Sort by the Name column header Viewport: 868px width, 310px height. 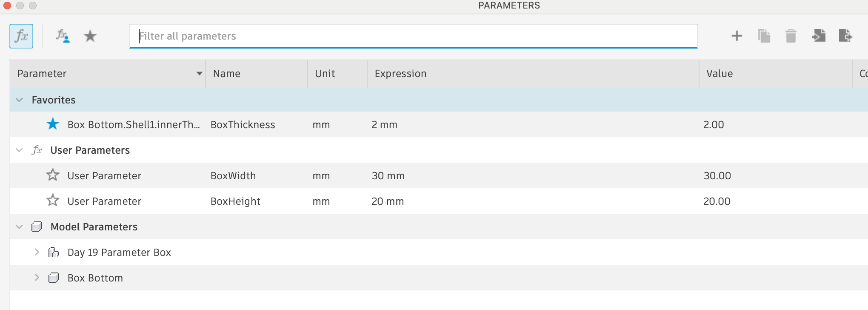(x=227, y=74)
